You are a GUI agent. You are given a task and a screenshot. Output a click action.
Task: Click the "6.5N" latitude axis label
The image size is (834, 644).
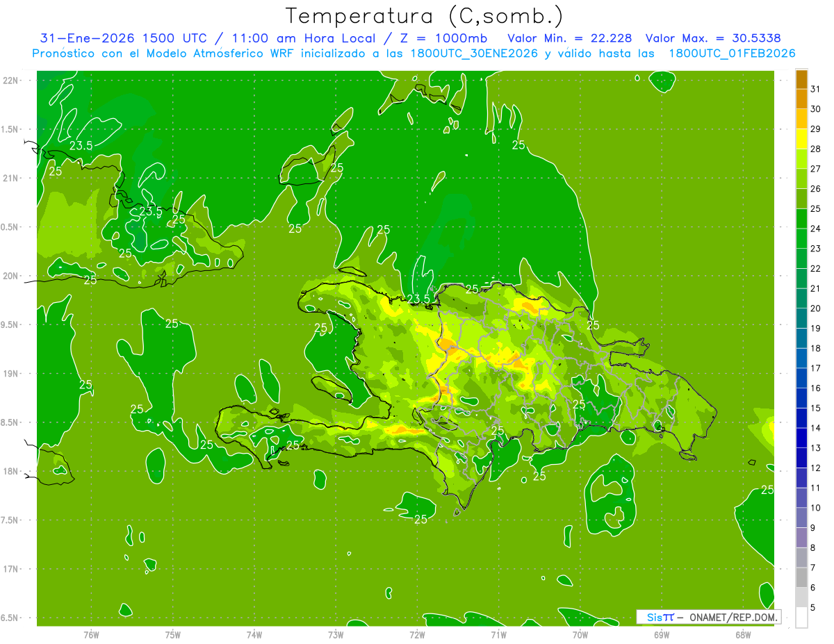(x=10, y=618)
